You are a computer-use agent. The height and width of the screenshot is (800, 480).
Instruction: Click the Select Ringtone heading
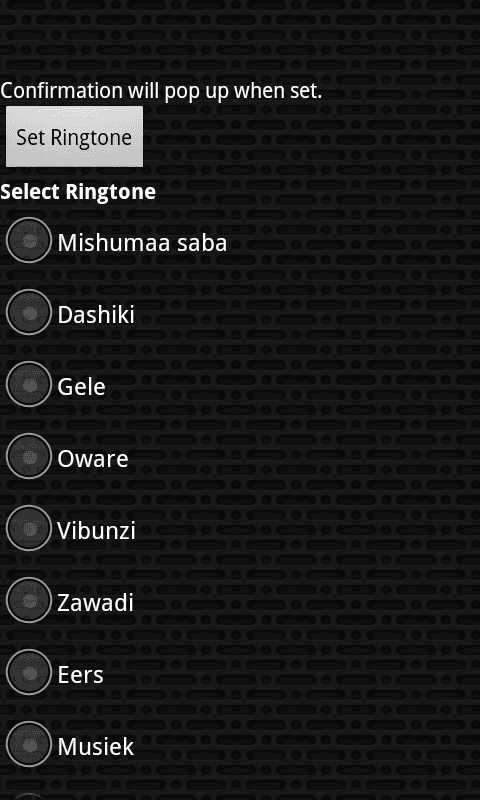pyautogui.click(x=78, y=192)
